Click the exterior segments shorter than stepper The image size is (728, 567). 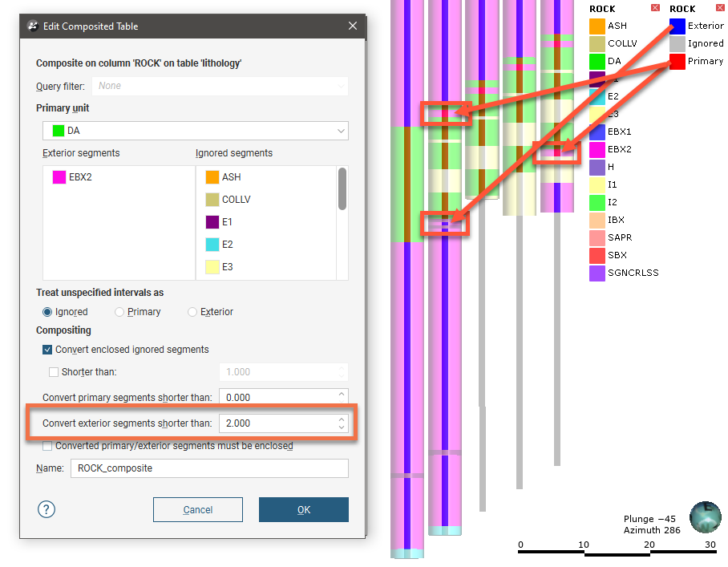[x=342, y=423]
